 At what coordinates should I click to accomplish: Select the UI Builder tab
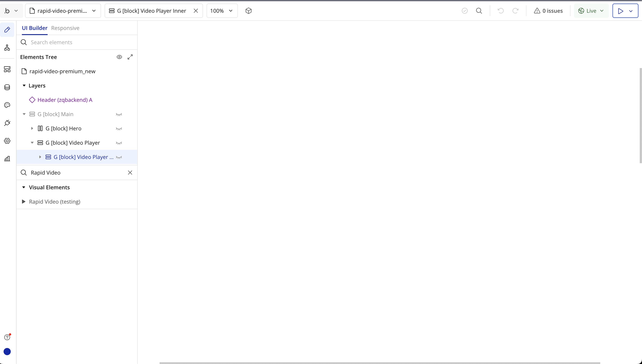pyautogui.click(x=35, y=28)
